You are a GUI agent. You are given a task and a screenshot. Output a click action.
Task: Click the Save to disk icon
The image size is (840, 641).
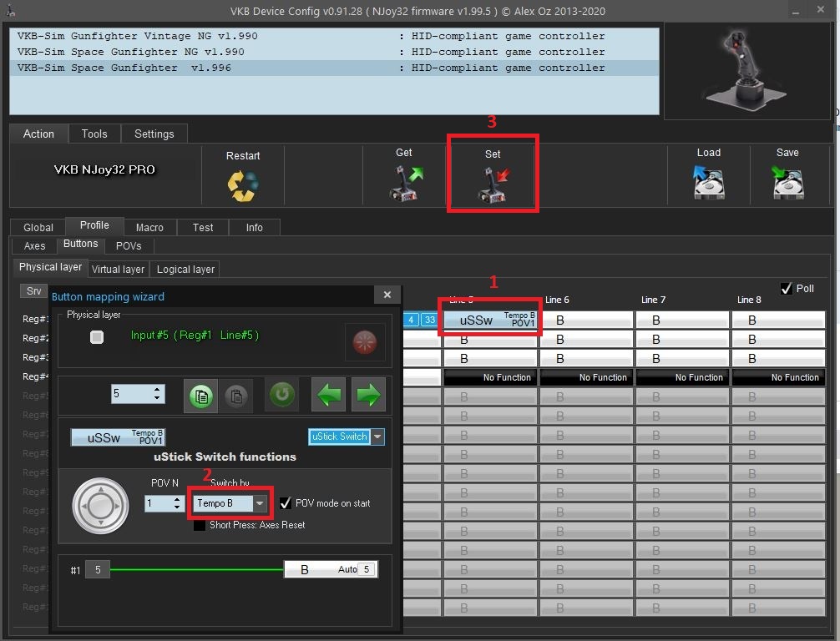[787, 182]
